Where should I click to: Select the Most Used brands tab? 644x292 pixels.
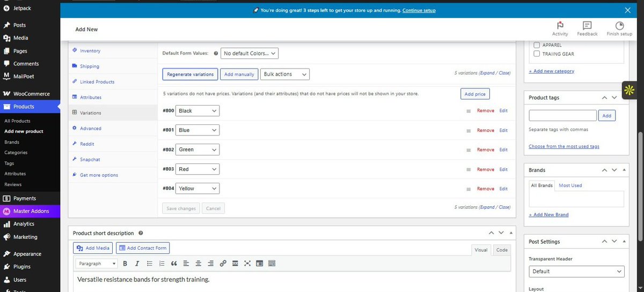[570, 185]
